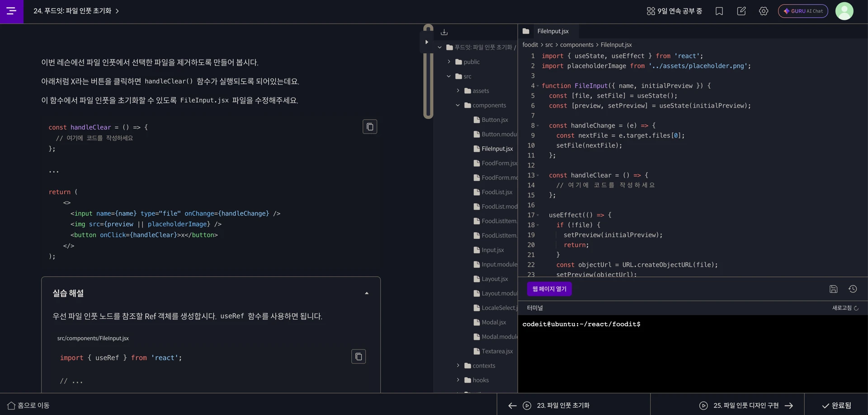
Task: Click lesson panel vertical scrollbar
Action: [428, 71]
